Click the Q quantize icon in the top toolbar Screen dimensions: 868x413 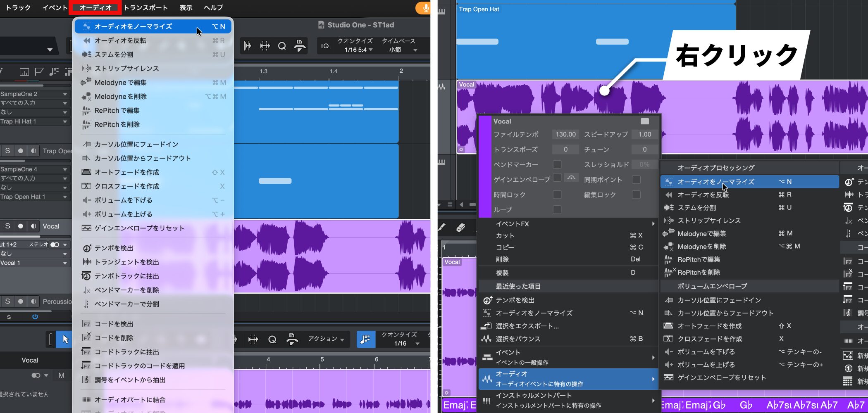click(x=282, y=46)
